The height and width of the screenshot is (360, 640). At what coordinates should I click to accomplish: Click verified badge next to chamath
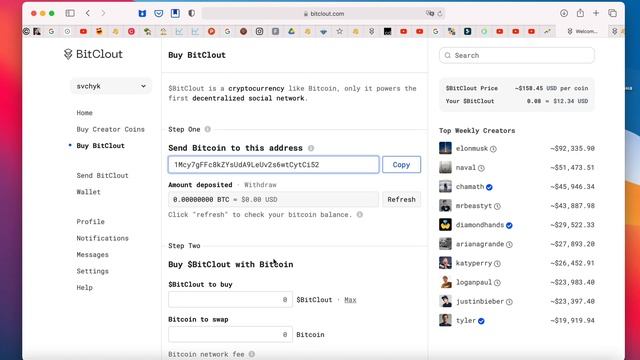(x=489, y=187)
